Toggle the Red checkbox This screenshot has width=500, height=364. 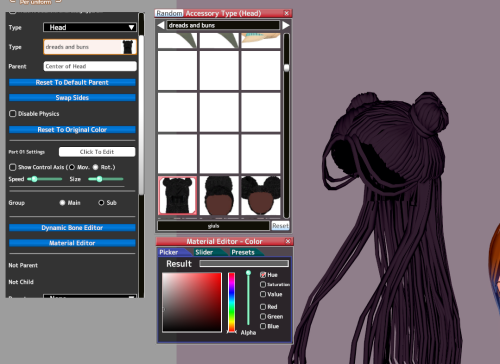coord(263,307)
